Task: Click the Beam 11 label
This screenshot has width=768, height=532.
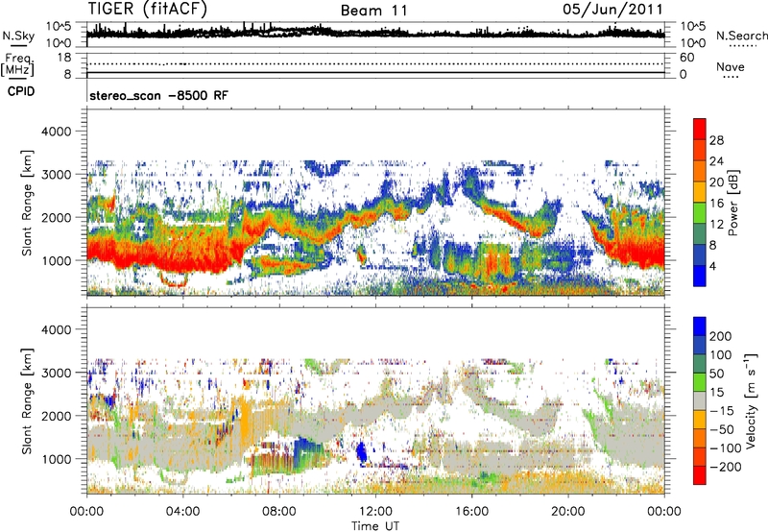Action: coord(374,11)
